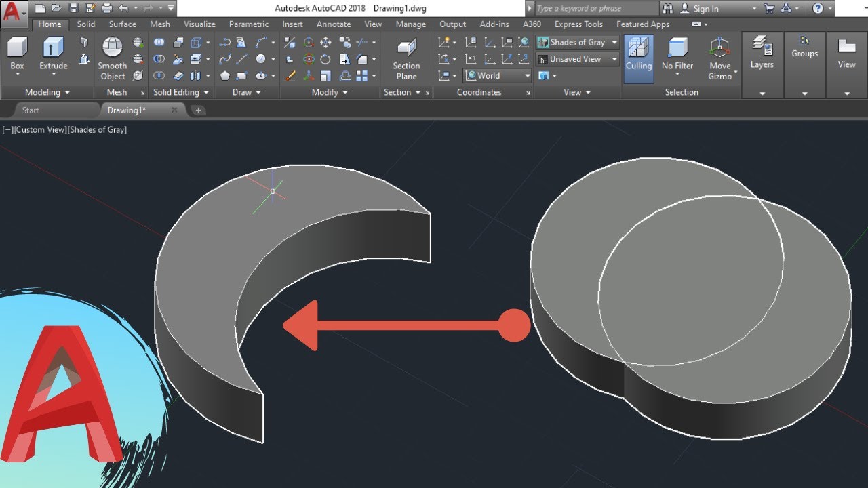Click the viewport Shades of Gray label
The image size is (868, 488).
tap(97, 129)
